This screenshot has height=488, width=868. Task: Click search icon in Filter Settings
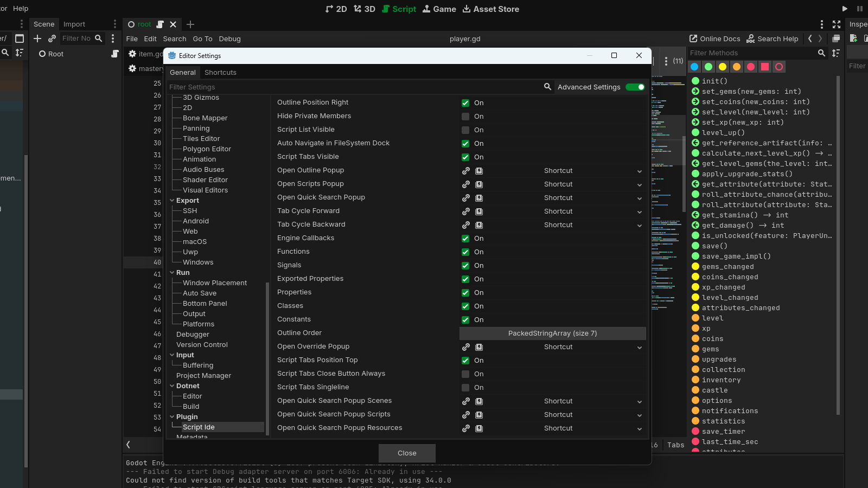point(547,87)
